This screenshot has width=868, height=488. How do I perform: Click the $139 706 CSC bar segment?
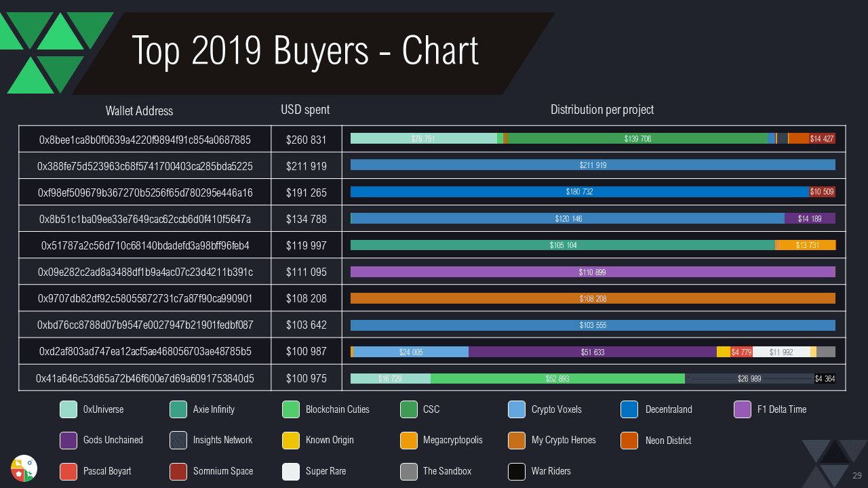tap(637, 138)
